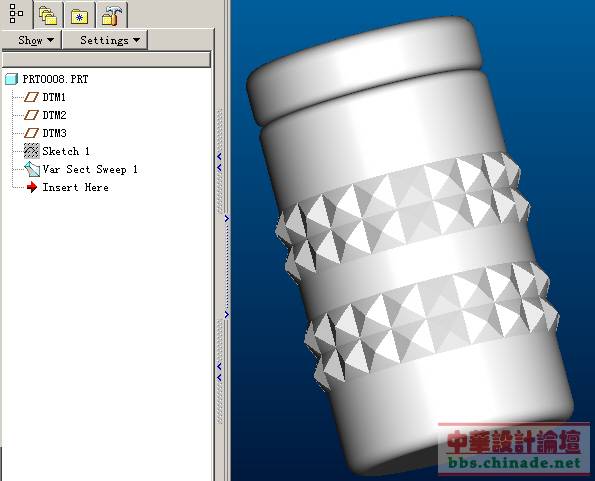The height and width of the screenshot is (481, 595).
Task: Click the red Insert Here arrow
Action: [32, 187]
